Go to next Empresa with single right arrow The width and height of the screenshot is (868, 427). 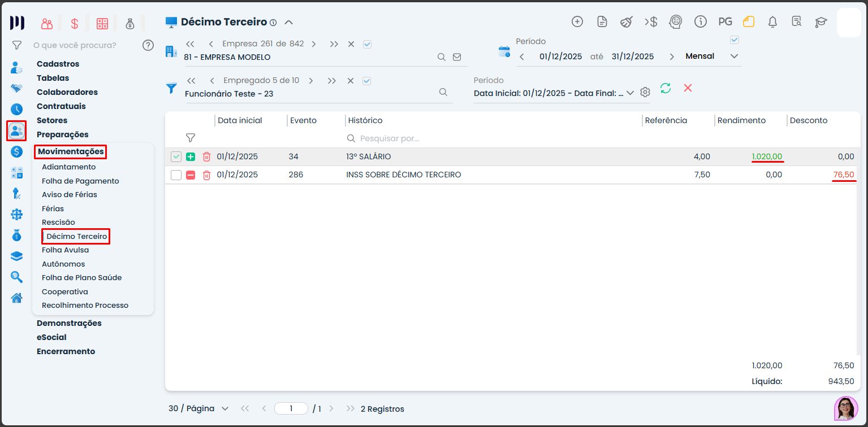pyautogui.click(x=314, y=44)
